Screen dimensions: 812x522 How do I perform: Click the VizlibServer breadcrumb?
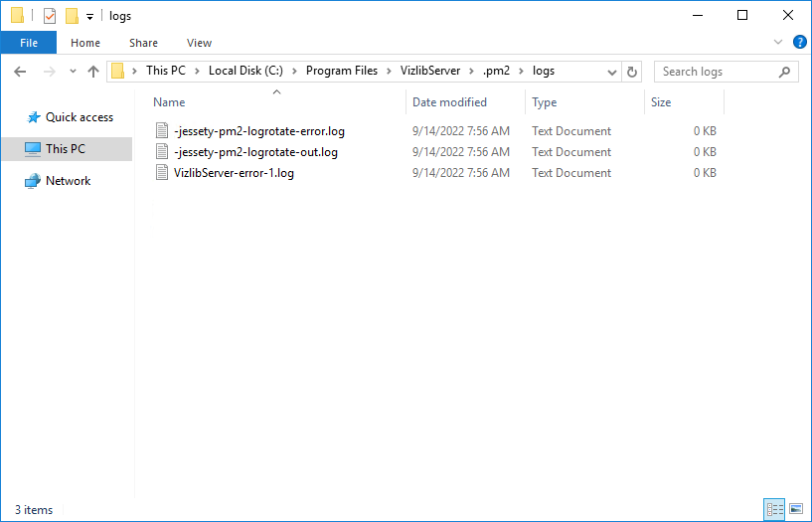[430, 71]
